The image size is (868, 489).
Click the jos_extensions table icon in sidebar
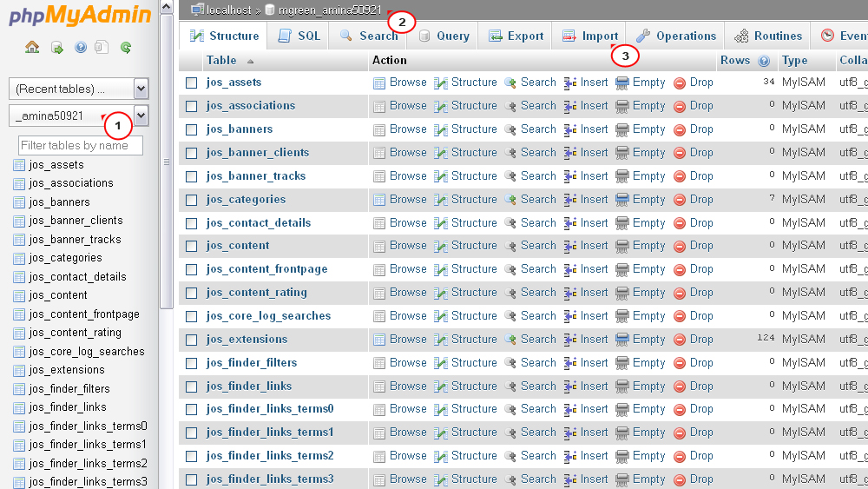pyautogui.click(x=19, y=370)
